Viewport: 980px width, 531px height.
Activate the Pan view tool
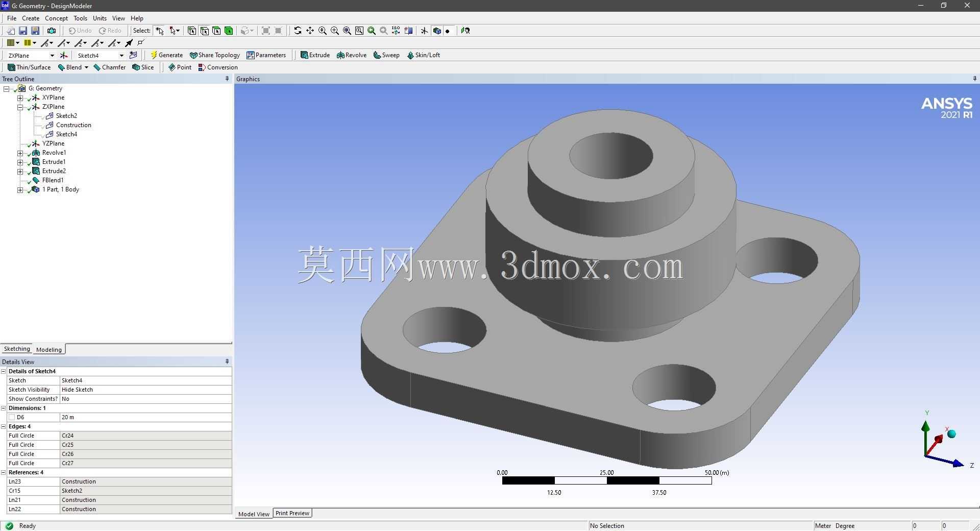tap(310, 31)
